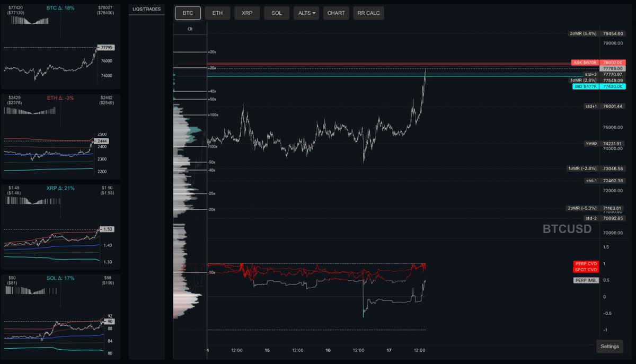Click the cyan 77420.00 bid price tag
Image resolution: width=636 pixels, height=364 pixels.
(613, 86)
